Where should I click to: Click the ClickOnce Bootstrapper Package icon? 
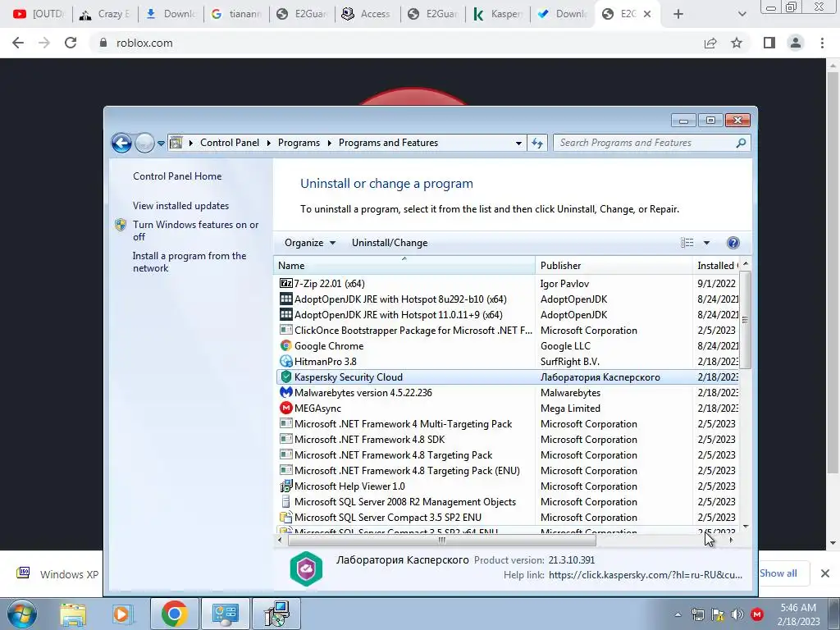coord(286,331)
